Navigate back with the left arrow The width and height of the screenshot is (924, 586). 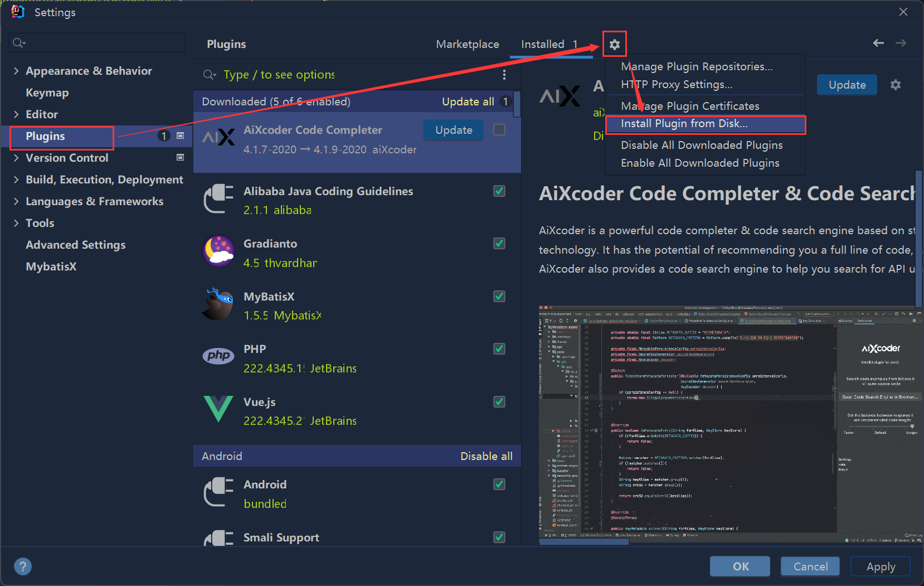878,43
